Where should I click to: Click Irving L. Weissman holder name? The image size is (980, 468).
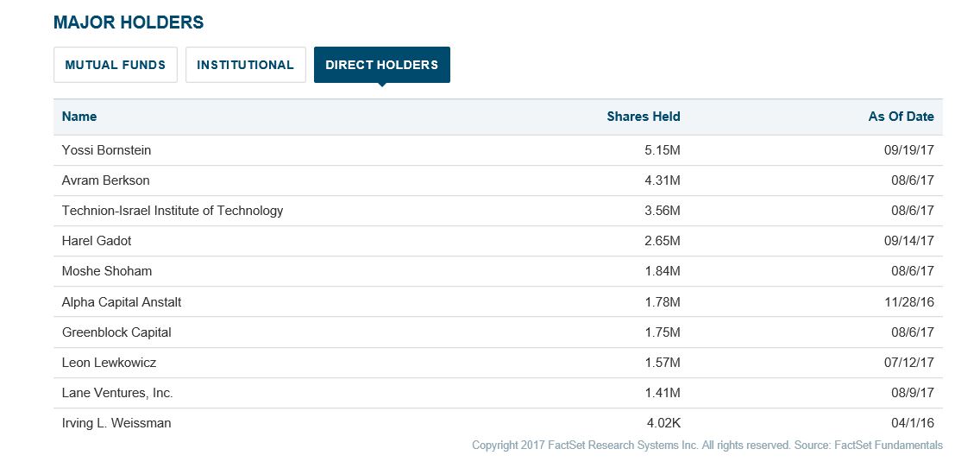[x=116, y=423]
